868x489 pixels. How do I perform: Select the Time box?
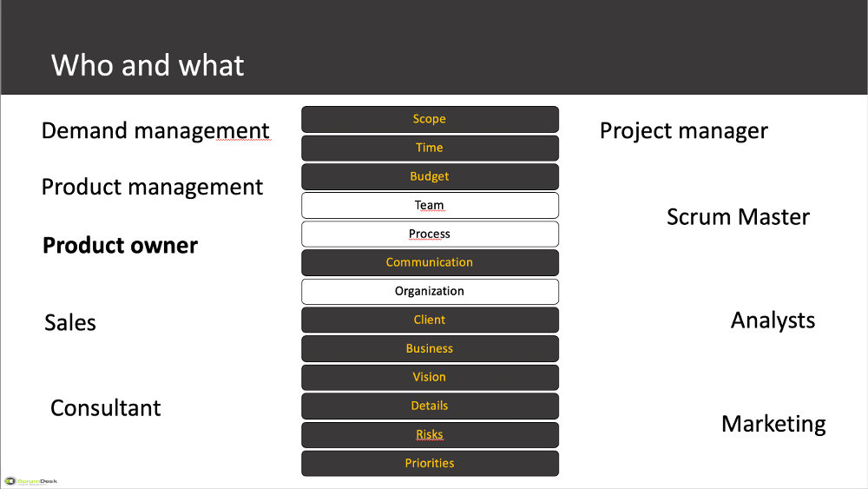pos(431,148)
